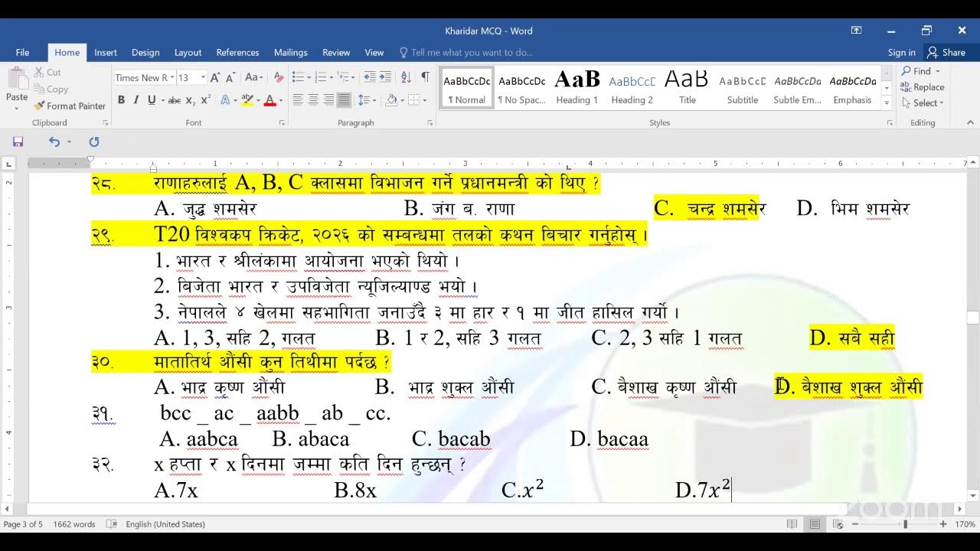
Task: Toggle Italic formatting
Action: pyautogui.click(x=136, y=100)
